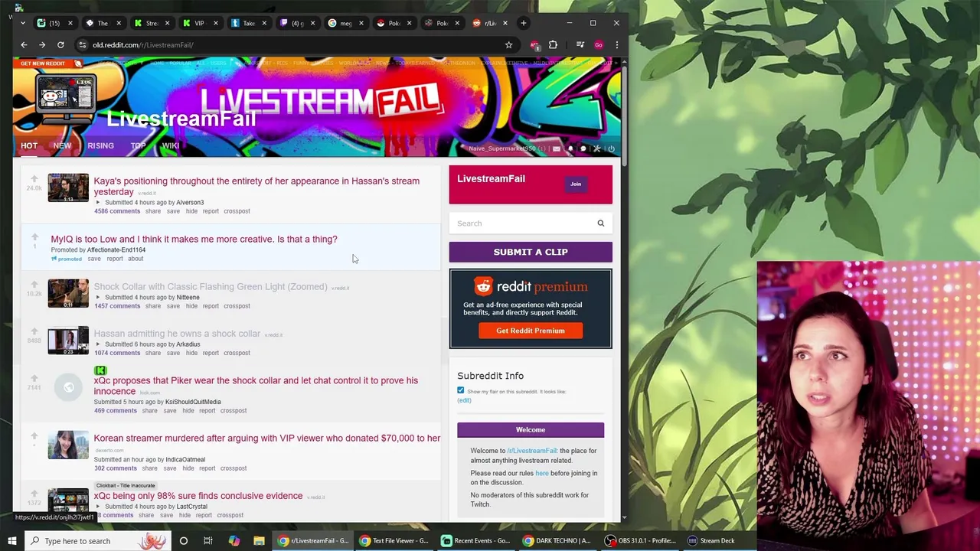Click the flair '(edit)' link

coord(464,400)
